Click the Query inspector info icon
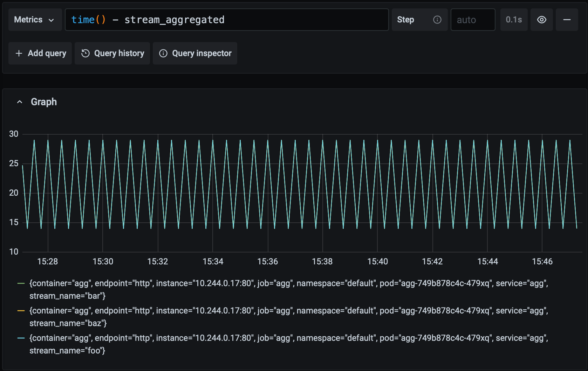The image size is (588, 371). (163, 53)
